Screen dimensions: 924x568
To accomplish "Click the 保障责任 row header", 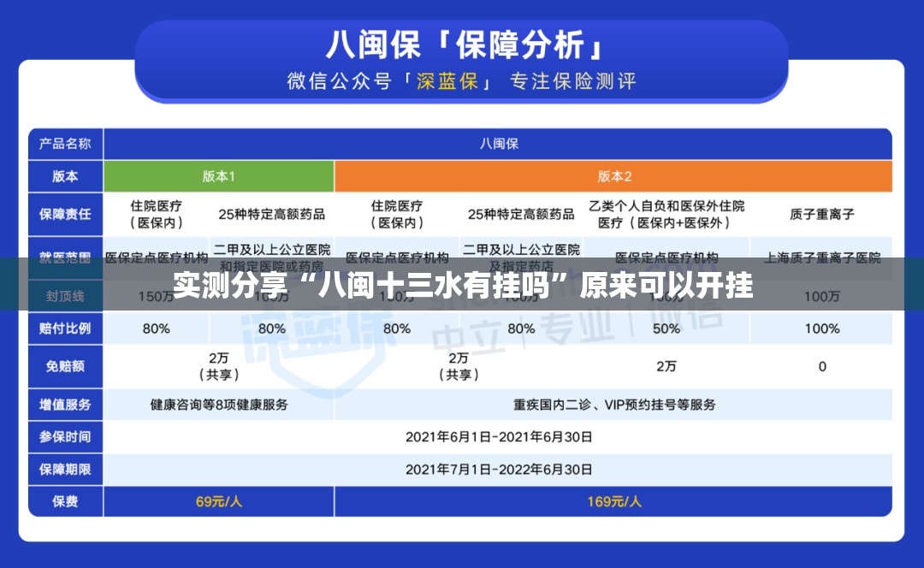I will point(65,215).
